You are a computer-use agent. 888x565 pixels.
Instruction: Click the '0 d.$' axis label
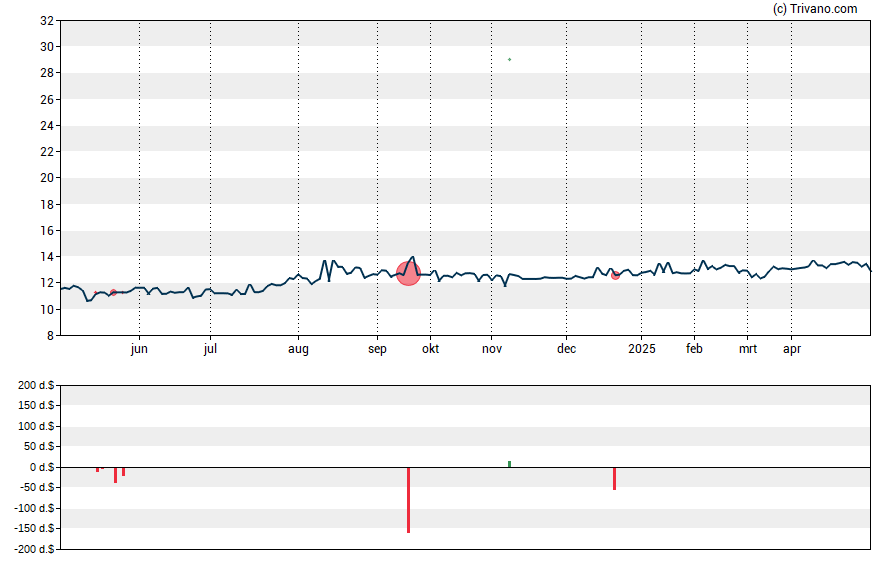(x=42, y=468)
